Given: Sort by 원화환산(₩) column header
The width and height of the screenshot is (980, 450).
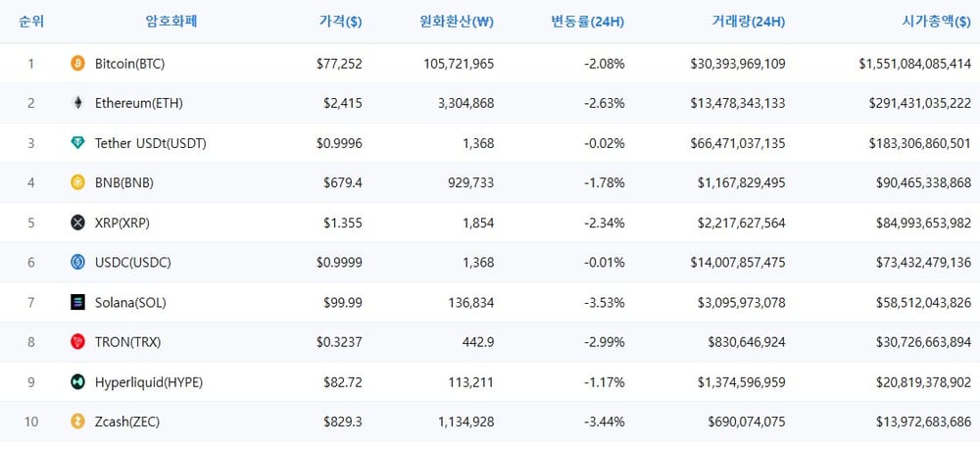Looking at the screenshot, I should click(x=457, y=22).
